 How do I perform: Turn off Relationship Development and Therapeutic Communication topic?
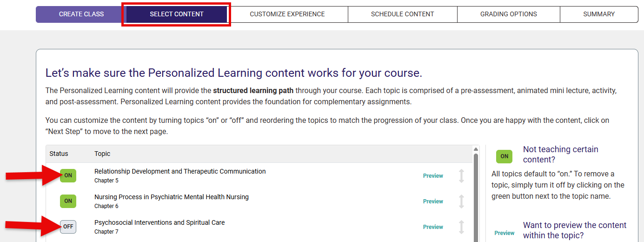[68, 175]
